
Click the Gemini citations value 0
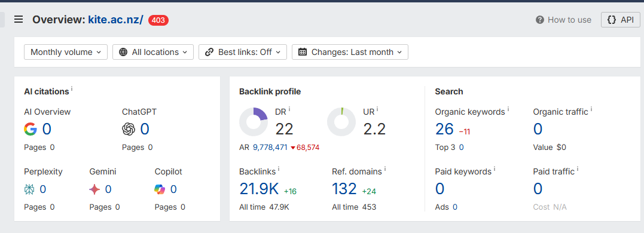pos(108,189)
